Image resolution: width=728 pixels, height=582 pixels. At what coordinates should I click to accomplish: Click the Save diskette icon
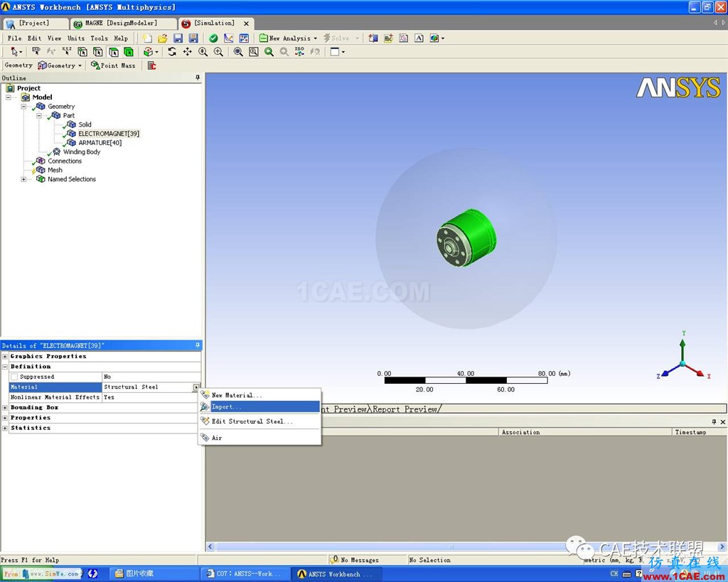tap(178, 38)
